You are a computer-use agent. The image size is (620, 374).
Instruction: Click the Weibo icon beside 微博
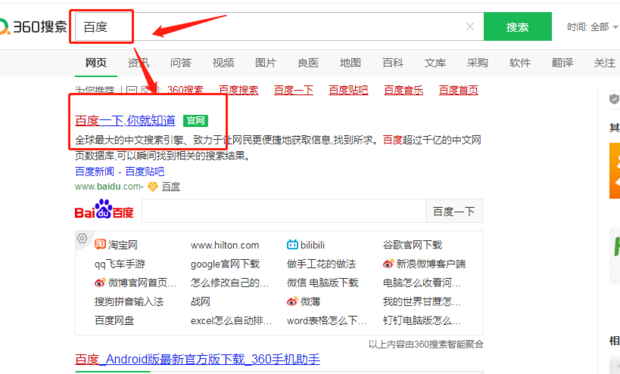pyautogui.click(x=292, y=302)
